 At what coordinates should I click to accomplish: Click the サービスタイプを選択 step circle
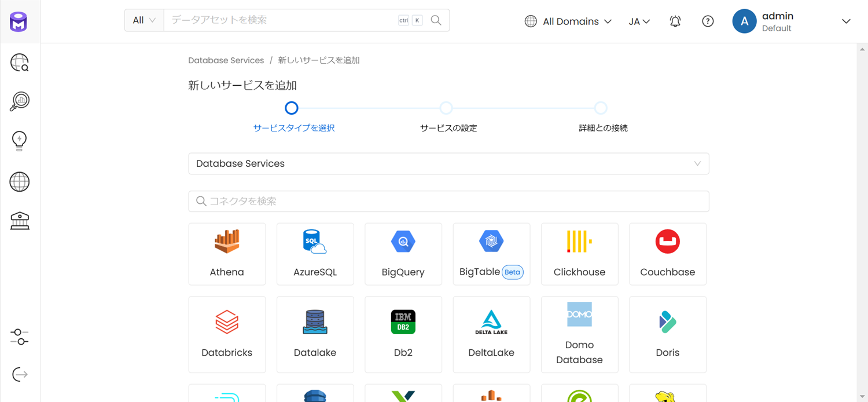coord(292,108)
